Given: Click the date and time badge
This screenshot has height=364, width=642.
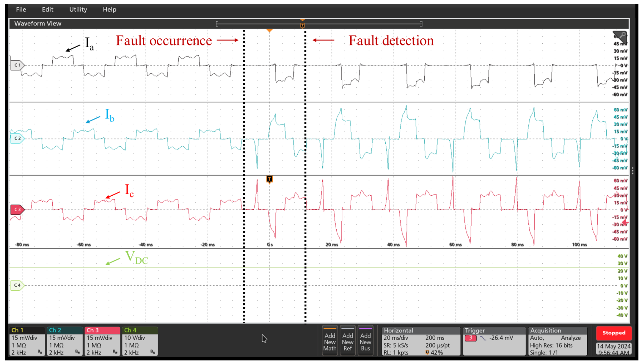Looking at the screenshot, I should [x=613, y=349].
